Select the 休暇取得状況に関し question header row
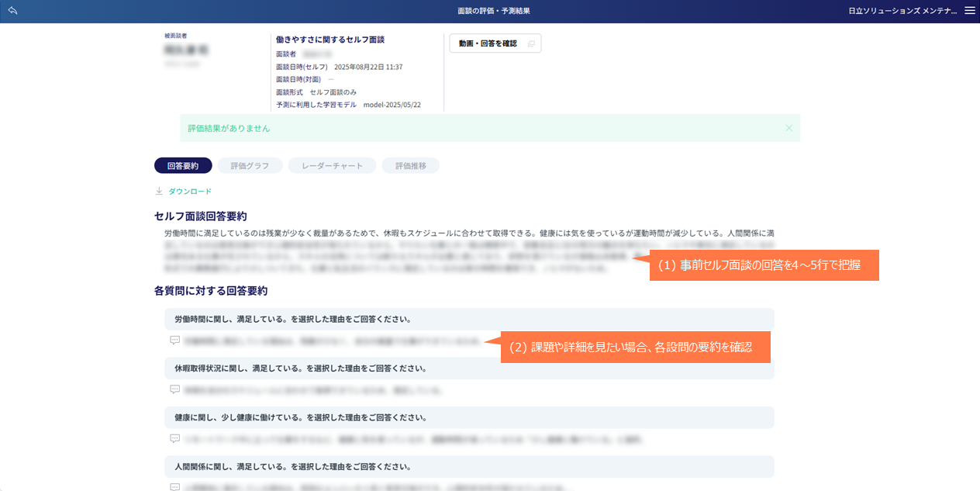This screenshot has height=491, width=980. tap(469, 368)
